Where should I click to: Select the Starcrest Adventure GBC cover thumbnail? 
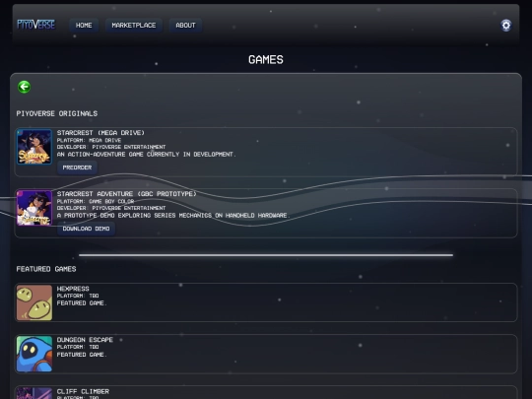[34, 208]
